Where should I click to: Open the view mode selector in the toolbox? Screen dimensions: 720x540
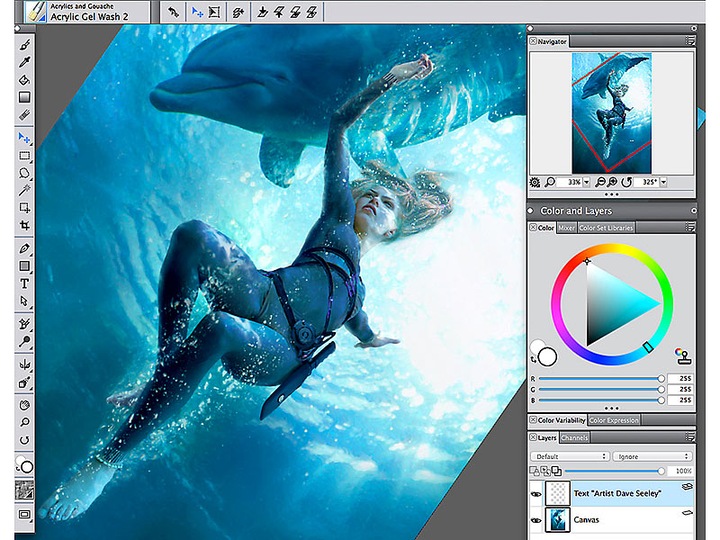[25, 514]
